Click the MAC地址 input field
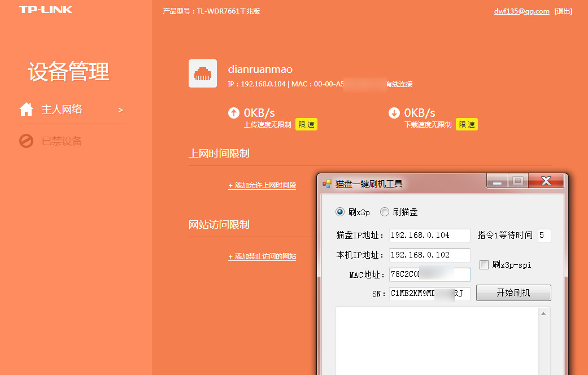Image resolution: width=588 pixels, height=375 pixels. click(x=429, y=274)
